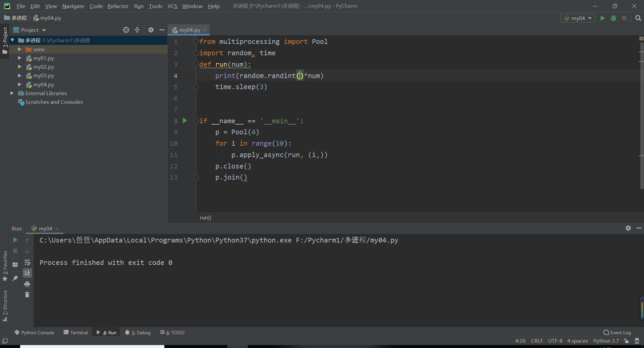Screen dimensions: 644x348
Task: Expand my03.py tree node
Action: [19, 76]
